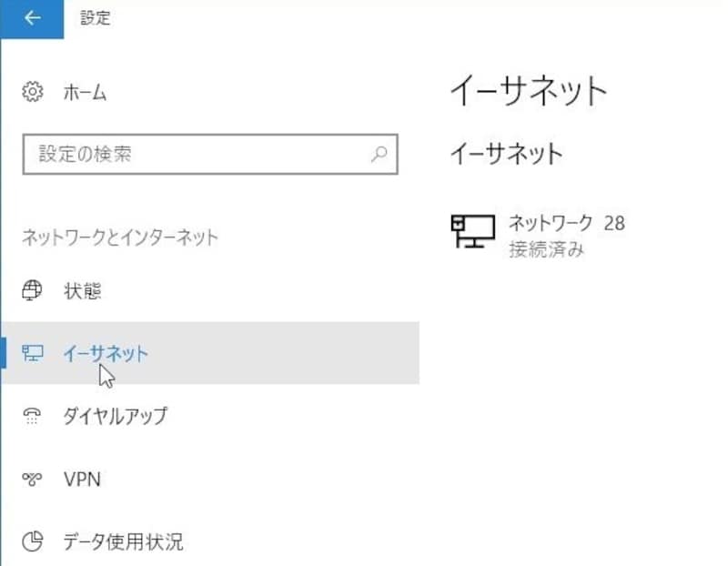Click the ネットワーク 28 connection icon

point(472,232)
